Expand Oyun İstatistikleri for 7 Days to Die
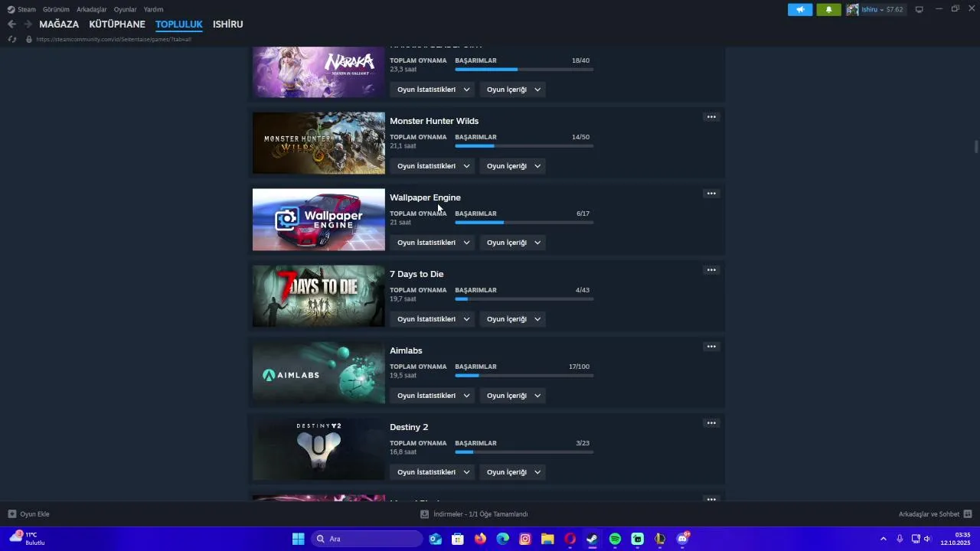 click(433, 319)
